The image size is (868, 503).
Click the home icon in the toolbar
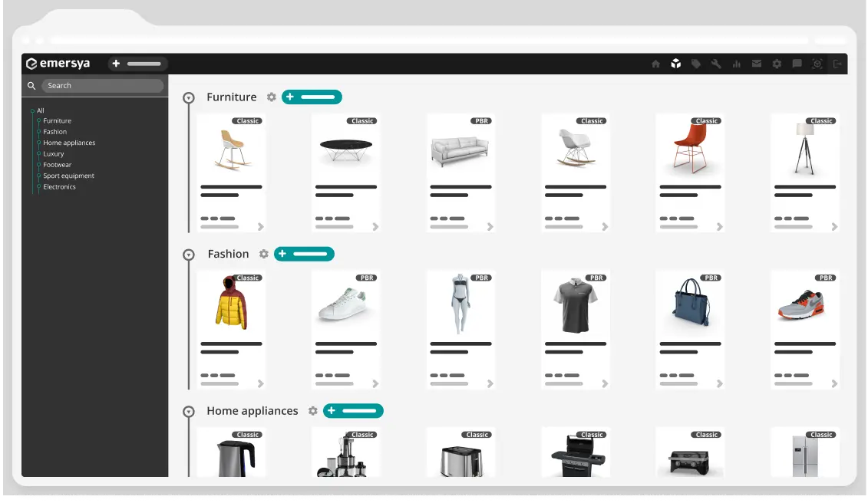[655, 64]
